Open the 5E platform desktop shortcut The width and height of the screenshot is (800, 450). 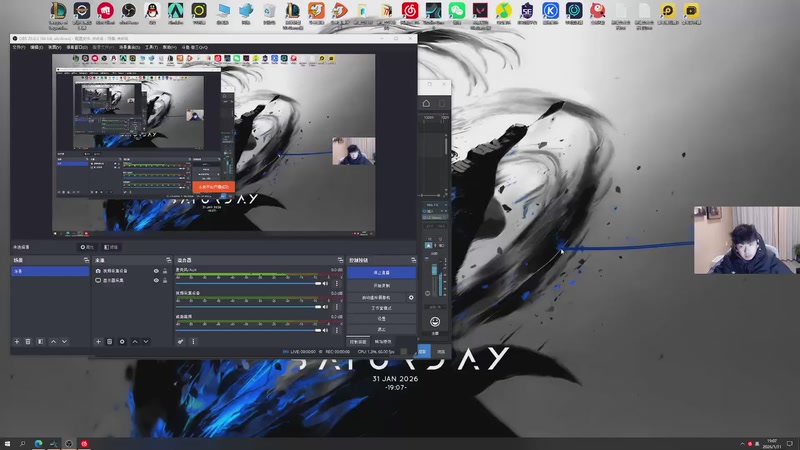pyautogui.click(x=527, y=13)
